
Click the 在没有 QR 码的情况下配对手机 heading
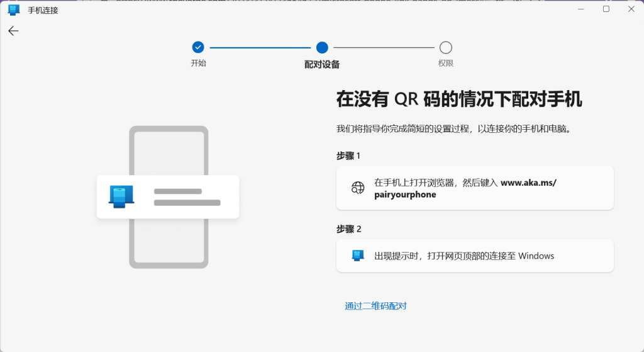pyautogui.click(x=459, y=99)
